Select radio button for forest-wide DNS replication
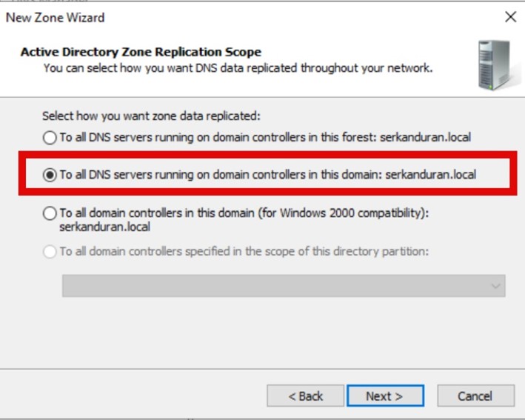This screenshot has width=525, height=420. 50,138
